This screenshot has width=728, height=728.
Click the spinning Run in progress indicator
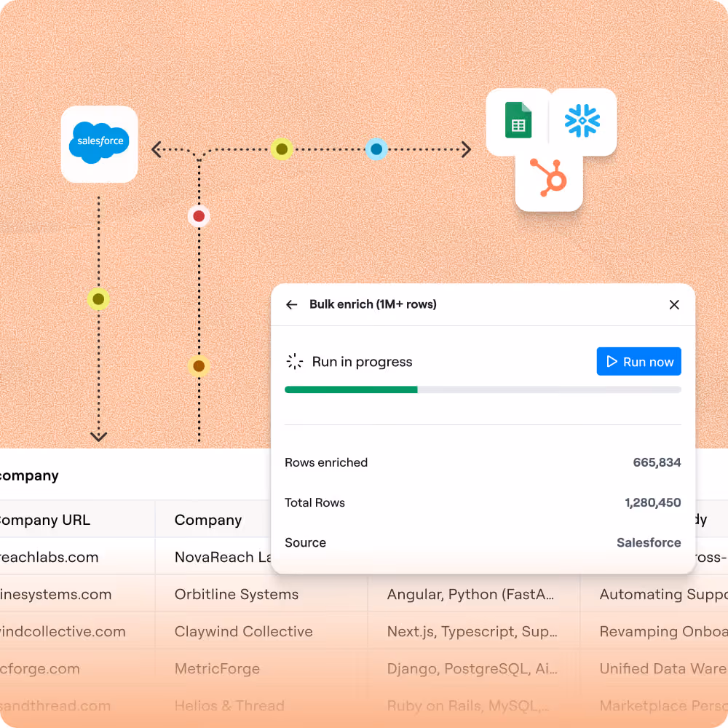coord(294,361)
